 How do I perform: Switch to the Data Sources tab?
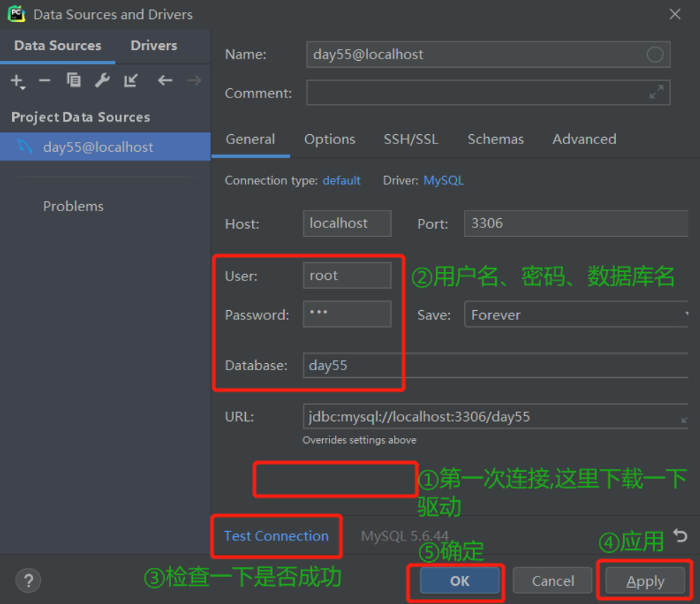58,45
